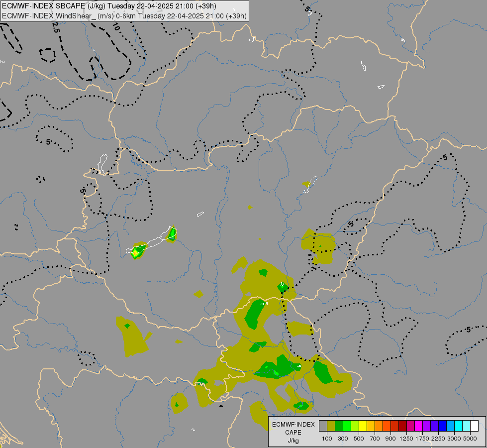
Task: Click the legend value 1750
Action: (x=422, y=439)
